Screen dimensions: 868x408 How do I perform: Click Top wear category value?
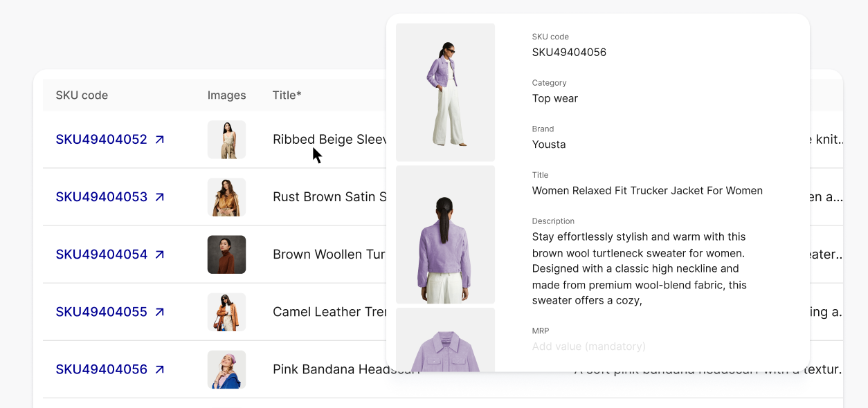tap(555, 98)
